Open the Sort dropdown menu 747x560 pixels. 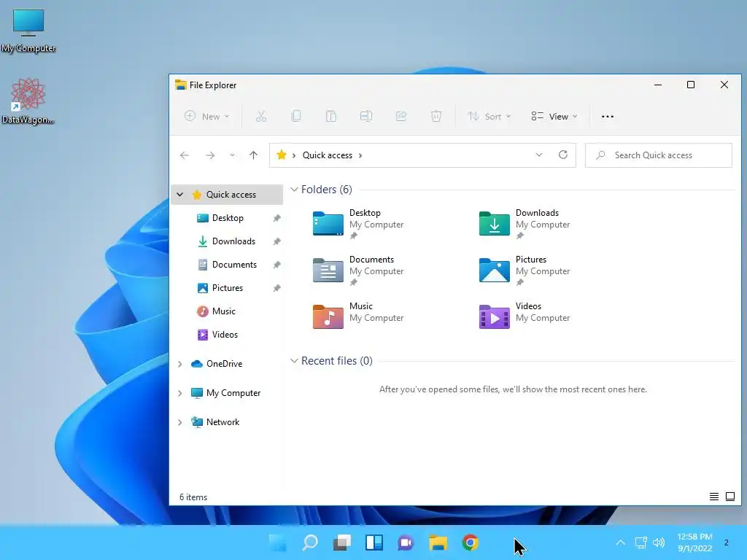[x=489, y=116]
